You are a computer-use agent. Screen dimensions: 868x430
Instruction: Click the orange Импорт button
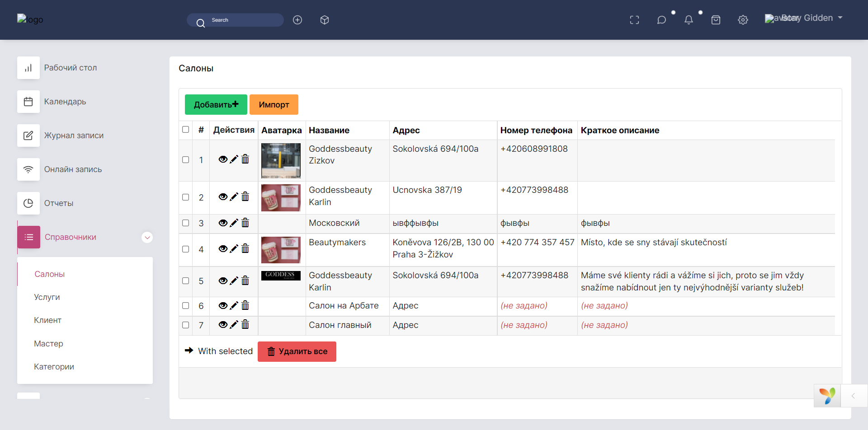pos(274,104)
